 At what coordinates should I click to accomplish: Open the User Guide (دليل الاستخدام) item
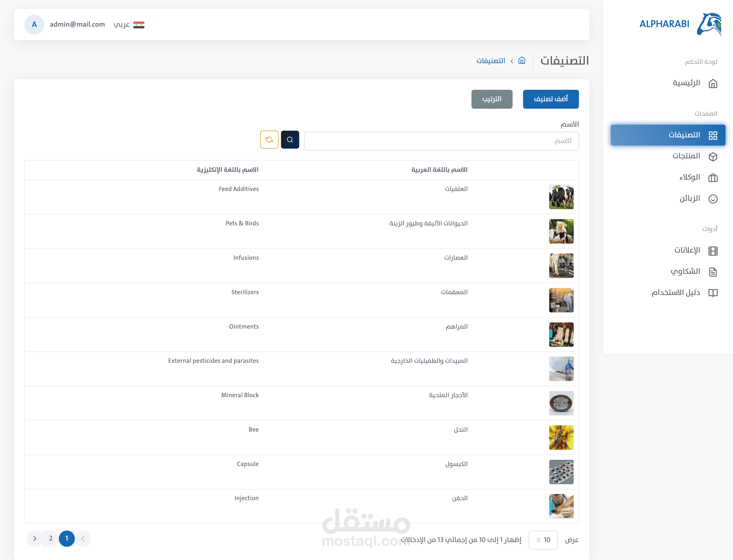click(x=676, y=293)
